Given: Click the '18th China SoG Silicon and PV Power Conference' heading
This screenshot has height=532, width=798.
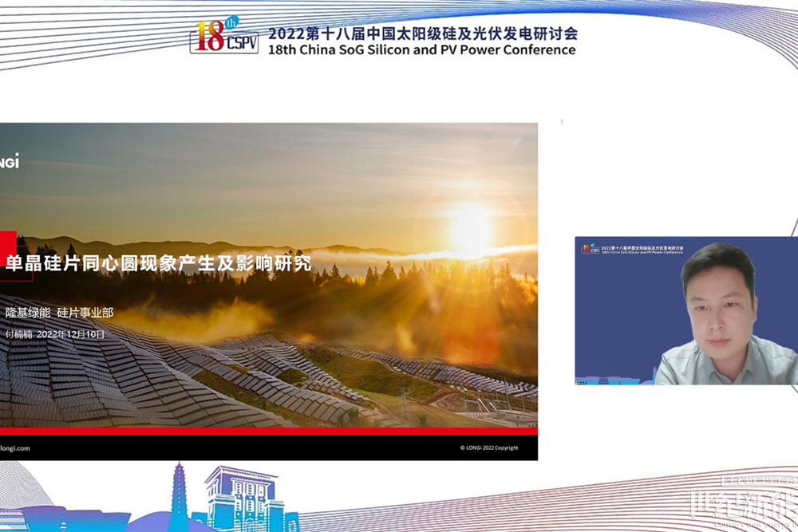Looking at the screenshot, I should pyautogui.click(x=421, y=49).
